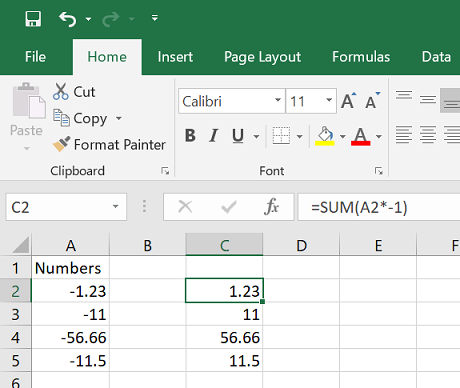This screenshot has height=388, width=460.
Task: Click the fill handle on cell C2
Action: point(263,301)
